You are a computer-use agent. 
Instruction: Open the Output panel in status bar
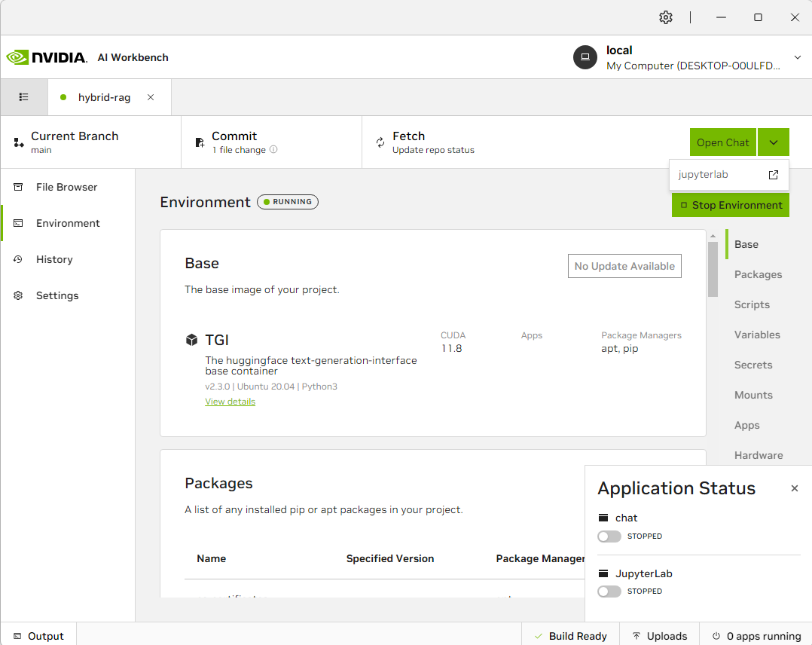click(x=38, y=636)
